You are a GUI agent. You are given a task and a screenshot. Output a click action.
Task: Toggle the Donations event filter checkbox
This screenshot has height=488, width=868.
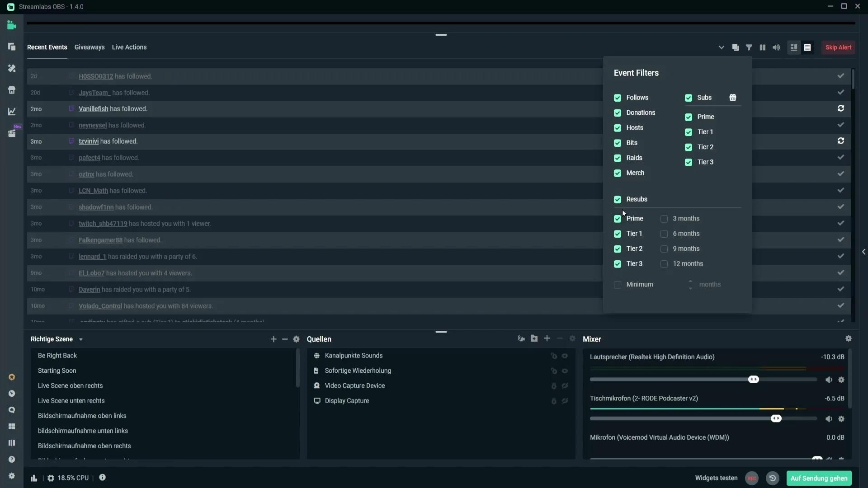pyautogui.click(x=618, y=112)
